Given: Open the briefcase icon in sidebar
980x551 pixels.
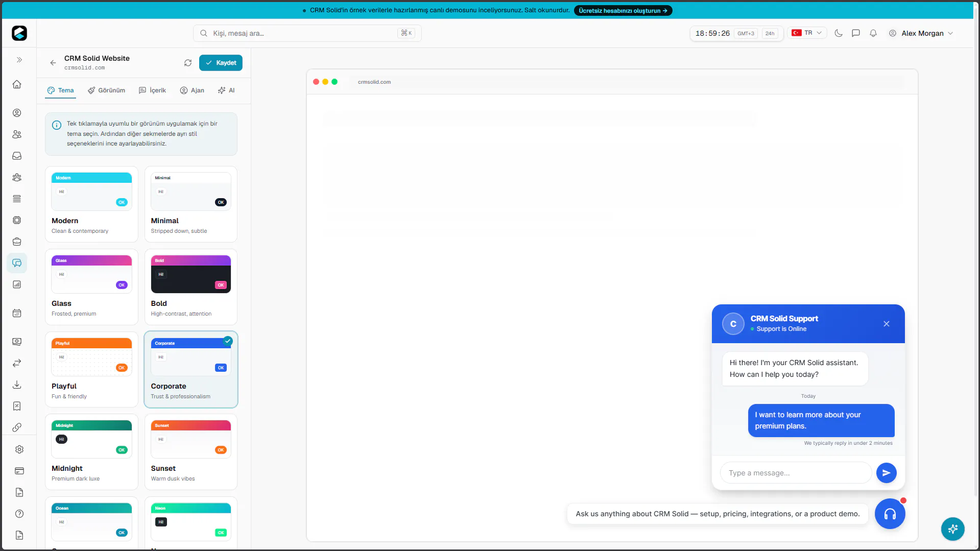Looking at the screenshot, I should pos(17,242).
